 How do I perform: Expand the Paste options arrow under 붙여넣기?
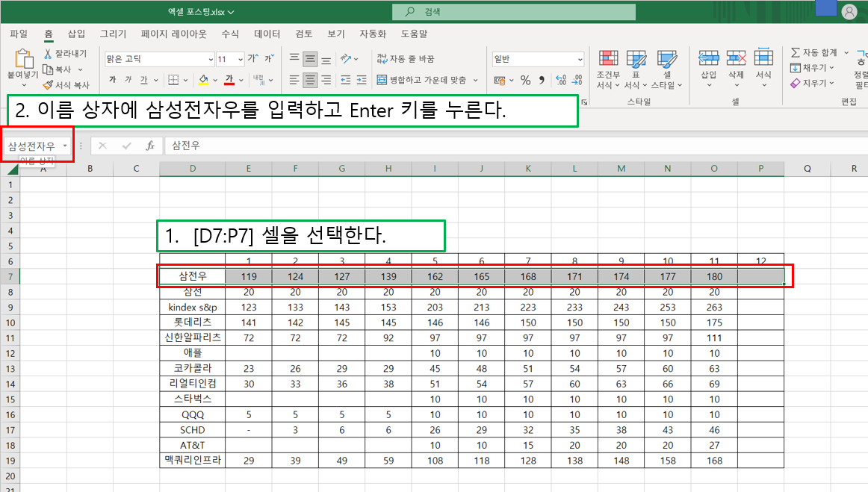[x=23, y=85]
